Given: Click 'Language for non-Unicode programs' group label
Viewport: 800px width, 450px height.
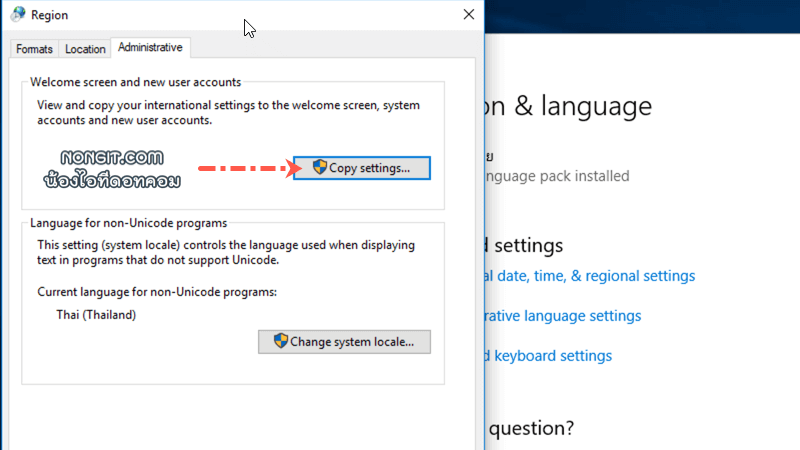Looking at the screenshot, I should [x=129, y=223].
